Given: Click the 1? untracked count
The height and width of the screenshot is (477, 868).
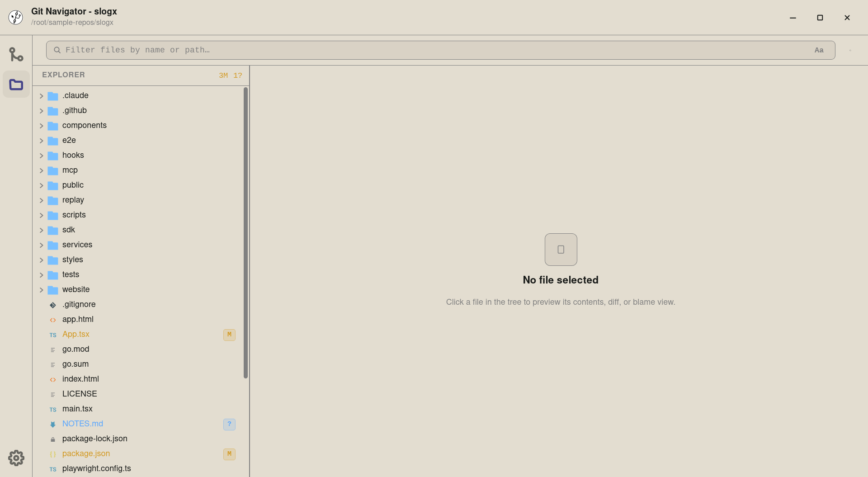Looking at the screenshot, I should (x=238, y=76).
